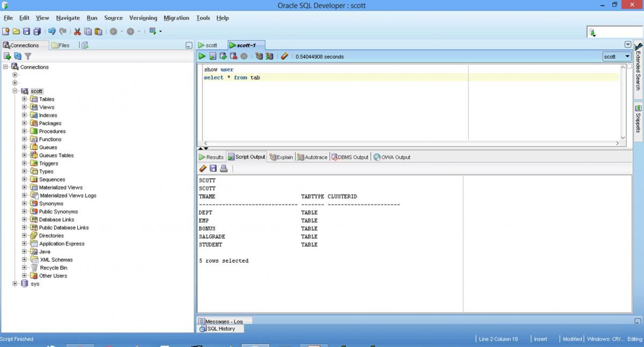Commit changes using the database checkmark icon
Viewport: 644px width, 347px height.
pyautogui.click(x=223, y=56)
